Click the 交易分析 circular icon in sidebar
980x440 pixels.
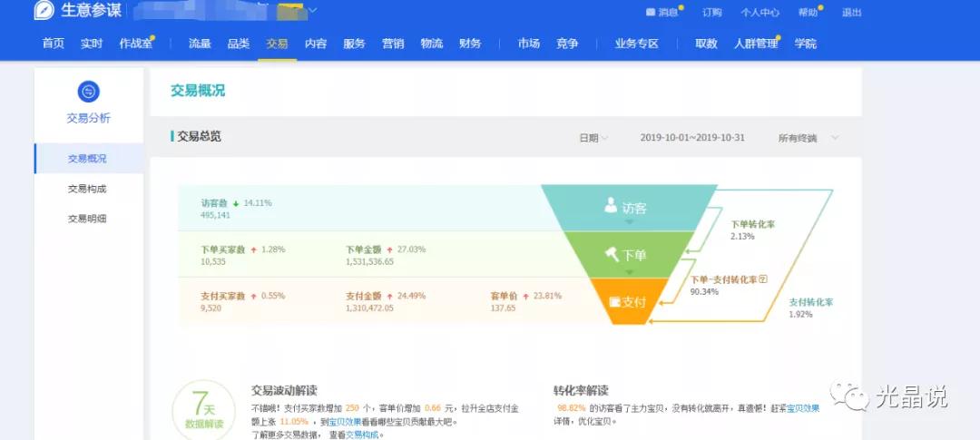point(89,92)
